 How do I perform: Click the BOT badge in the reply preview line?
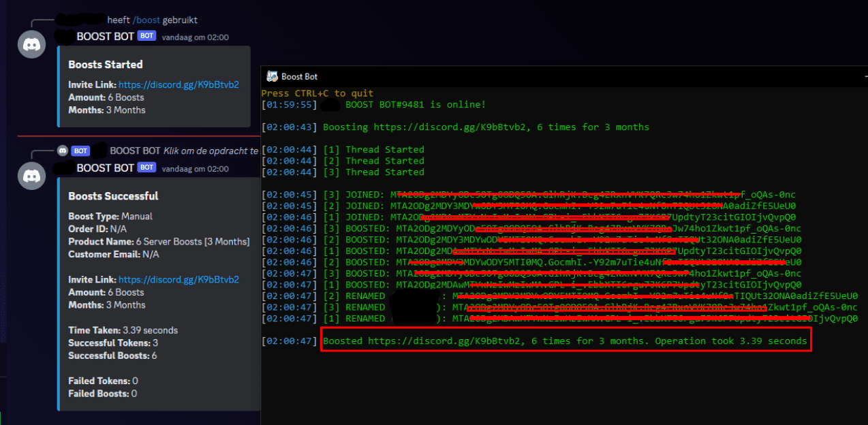pos(80,151)
